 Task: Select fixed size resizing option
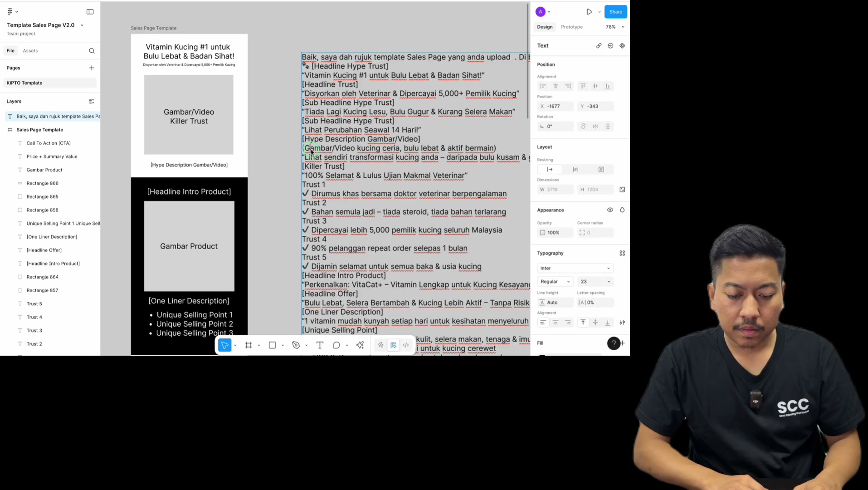click(601, 170)
